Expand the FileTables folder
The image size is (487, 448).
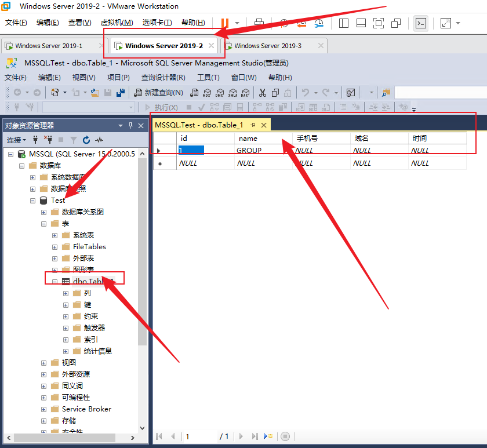[x=54, y=247]
